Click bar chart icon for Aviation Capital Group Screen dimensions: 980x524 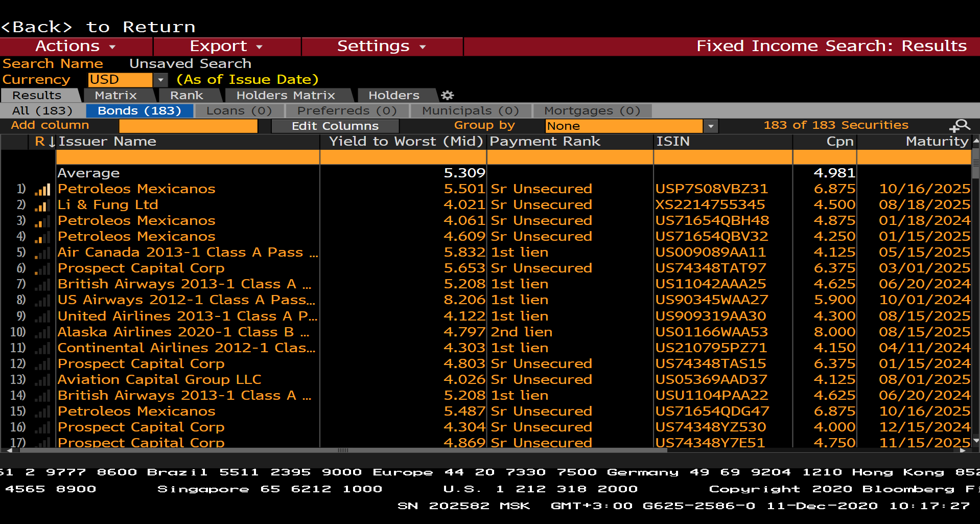[x=42, y=380]
